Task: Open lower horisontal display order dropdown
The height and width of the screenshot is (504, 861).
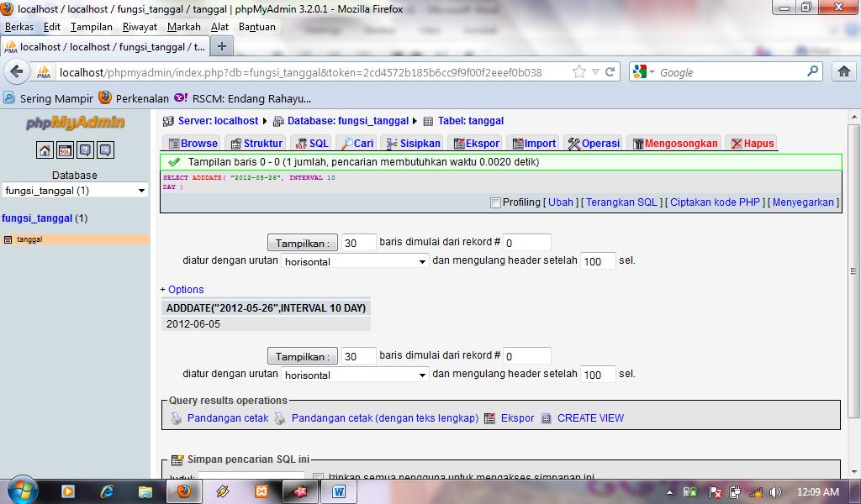Action: coord(355,375)
